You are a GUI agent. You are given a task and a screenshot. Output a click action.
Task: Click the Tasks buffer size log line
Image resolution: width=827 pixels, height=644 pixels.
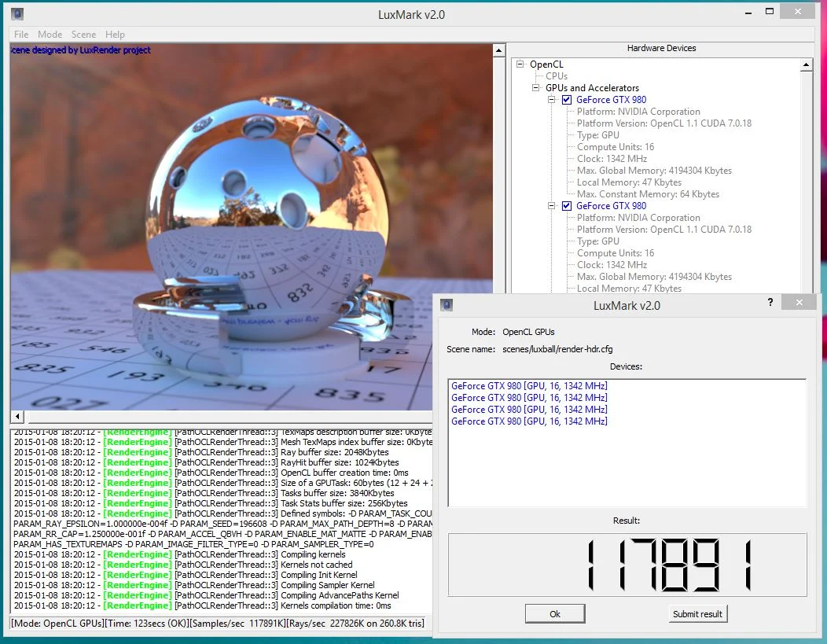[204, 493]
